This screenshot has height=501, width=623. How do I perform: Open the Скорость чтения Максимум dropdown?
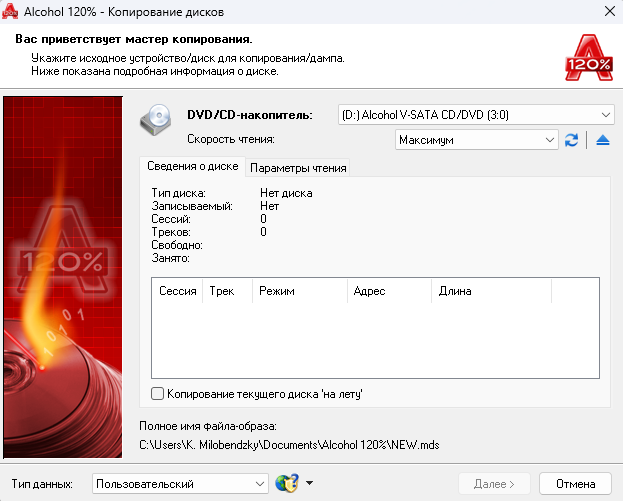tap(477, 140)
